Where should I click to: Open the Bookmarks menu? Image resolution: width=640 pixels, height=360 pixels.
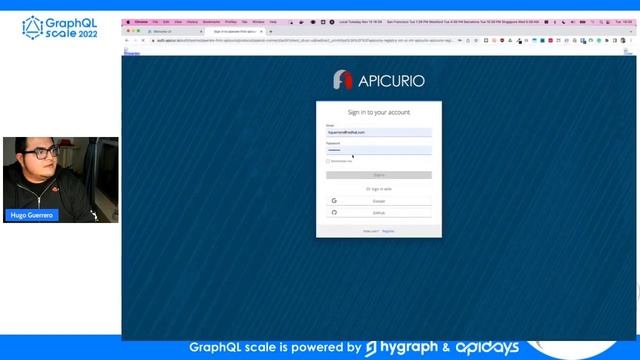[211, 22]
